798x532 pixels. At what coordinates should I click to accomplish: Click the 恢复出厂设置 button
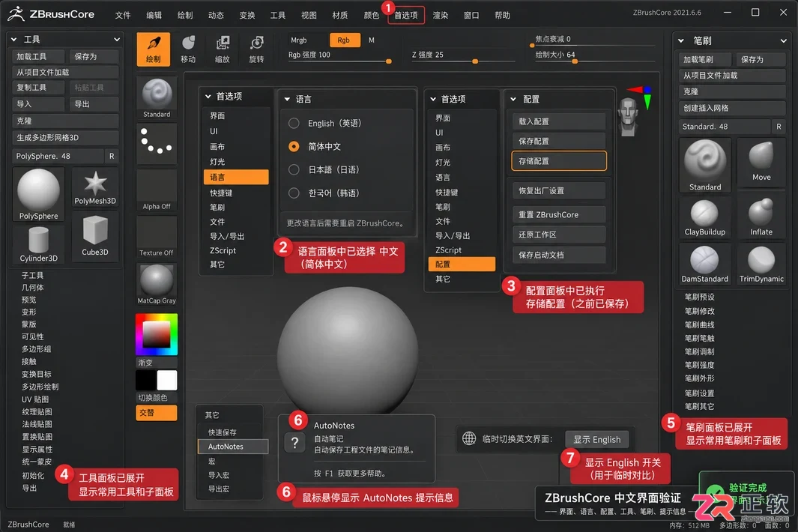[559, 191]
